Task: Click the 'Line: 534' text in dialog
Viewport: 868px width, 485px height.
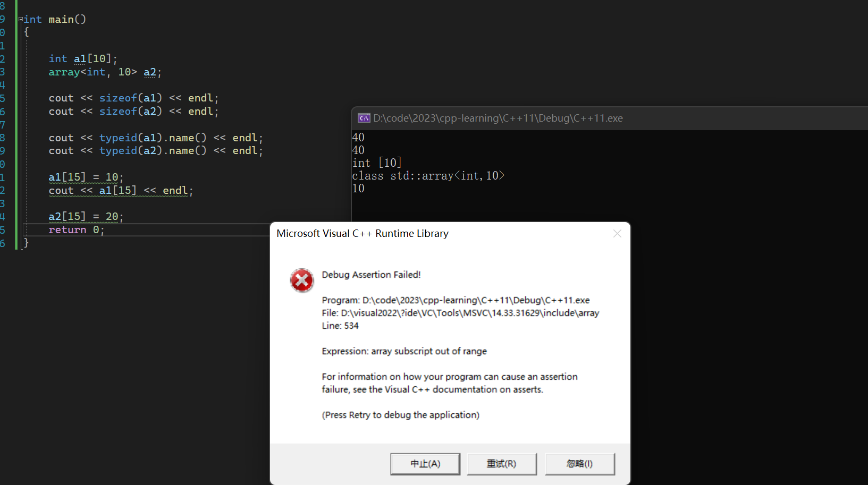Action: [x=340, y=326]
